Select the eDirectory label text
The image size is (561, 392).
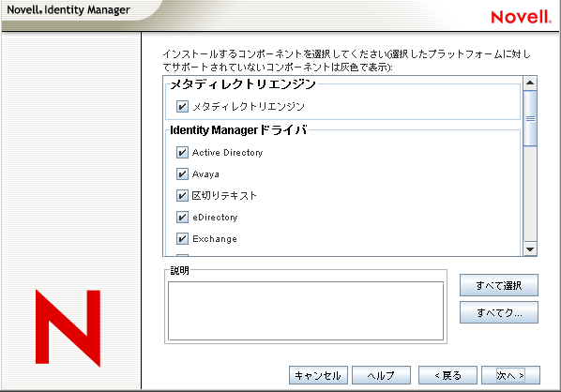(x=215, y=218)
